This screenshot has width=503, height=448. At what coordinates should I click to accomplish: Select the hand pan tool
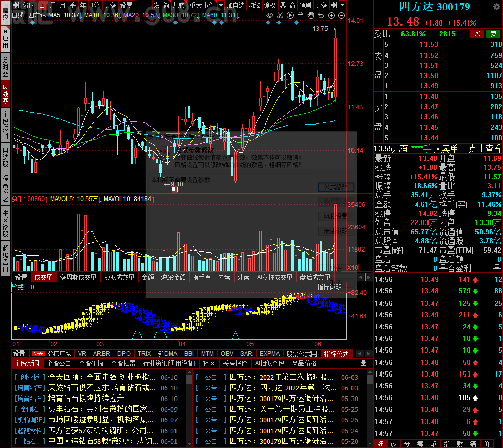tap(311, 15)
